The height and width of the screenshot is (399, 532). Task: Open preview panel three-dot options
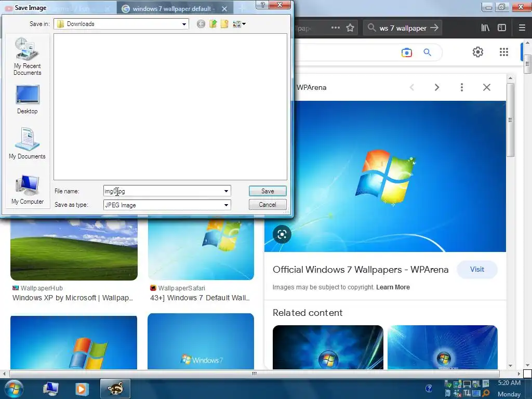click(462, 87)
